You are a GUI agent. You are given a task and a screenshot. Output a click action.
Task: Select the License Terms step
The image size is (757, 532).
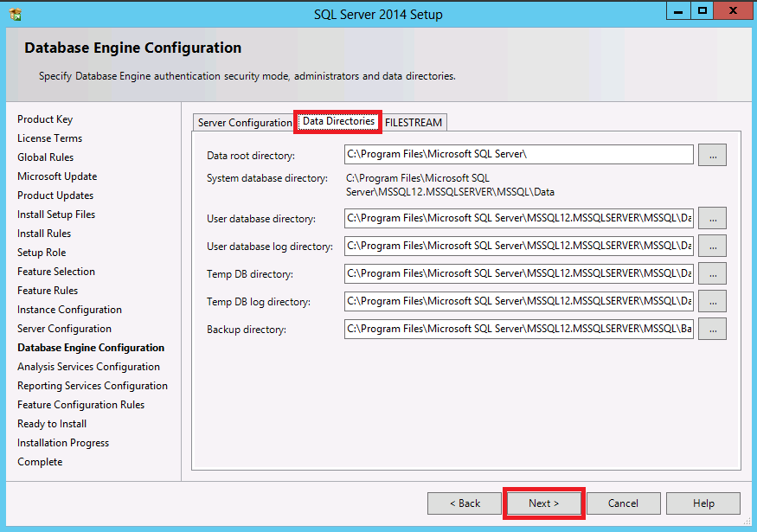pos(49,138)
